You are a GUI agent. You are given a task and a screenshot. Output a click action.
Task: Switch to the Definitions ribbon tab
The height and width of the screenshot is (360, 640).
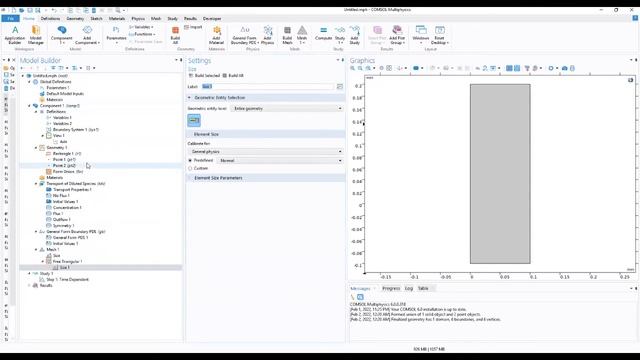(x=50, y=18)
